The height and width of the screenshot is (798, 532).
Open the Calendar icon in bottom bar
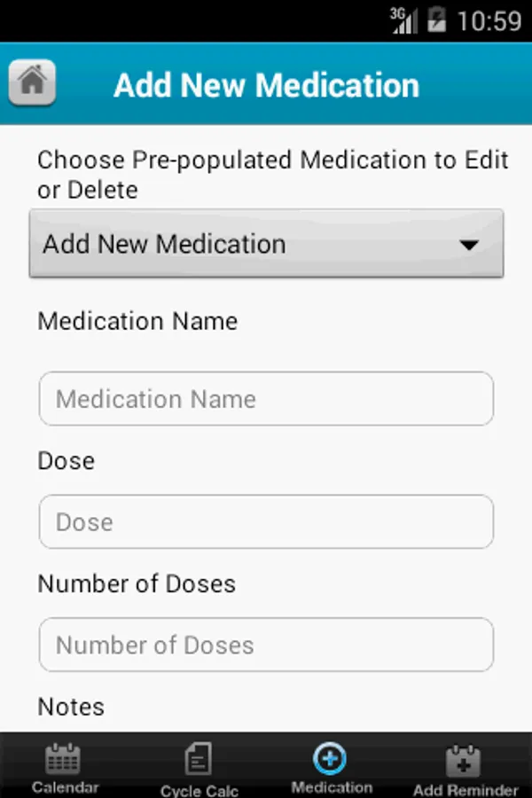tap(64, 758)
